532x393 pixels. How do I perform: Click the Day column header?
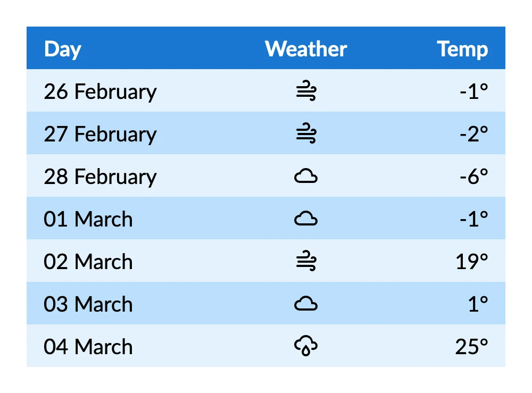63,49
